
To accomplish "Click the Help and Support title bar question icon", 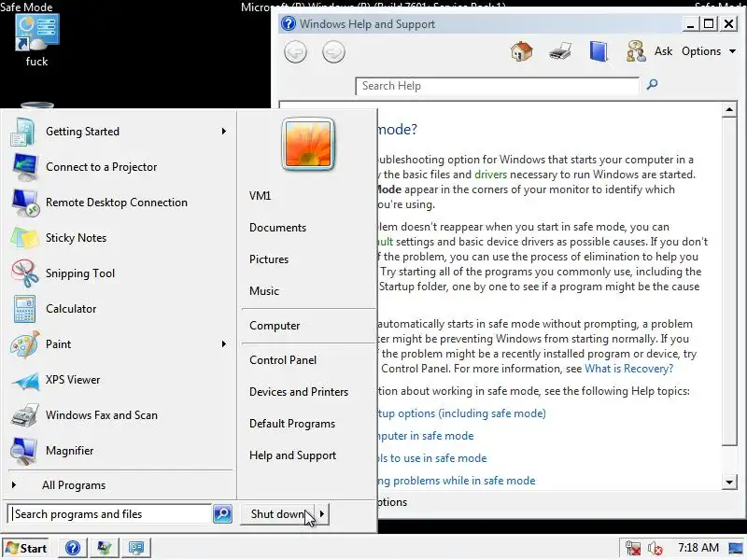I will point(289,23).
